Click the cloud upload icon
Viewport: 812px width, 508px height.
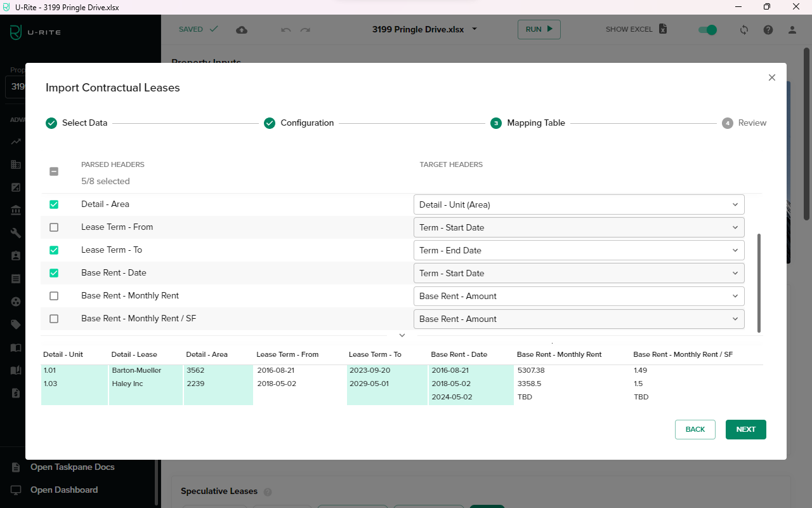tap(241, 29)
